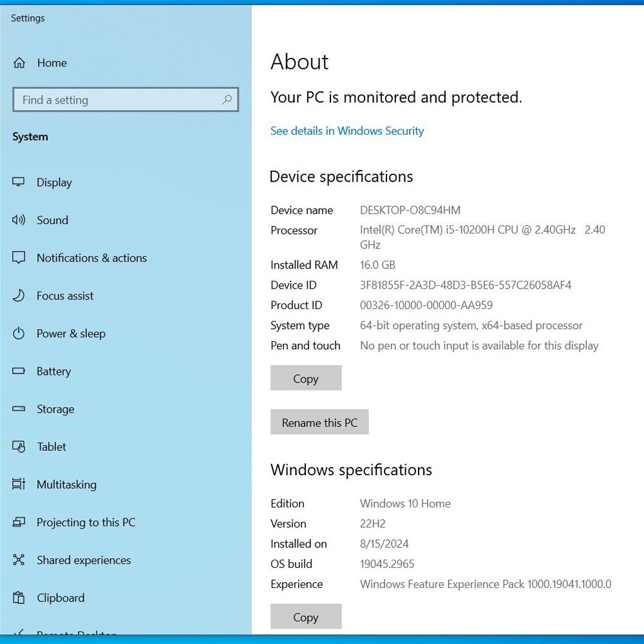Click the About page title

click(x=299, y=62)
